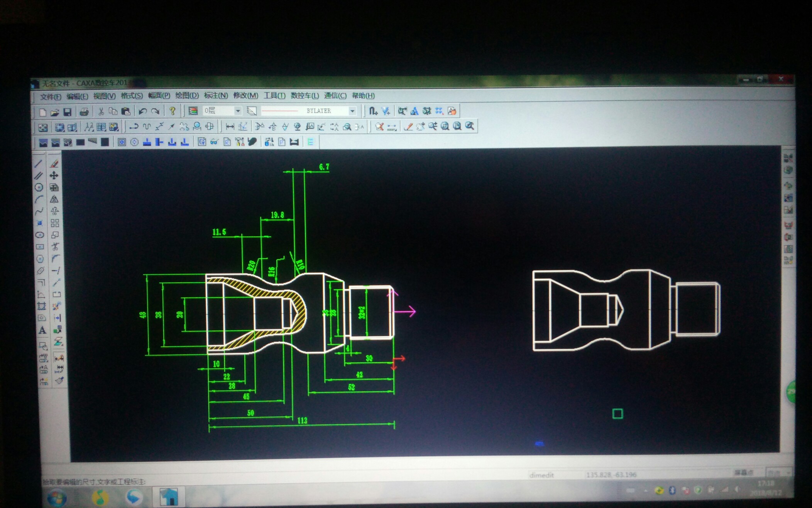Click the cut scissors icon
This screenshot has height=508, width=812.
[101, 112]
